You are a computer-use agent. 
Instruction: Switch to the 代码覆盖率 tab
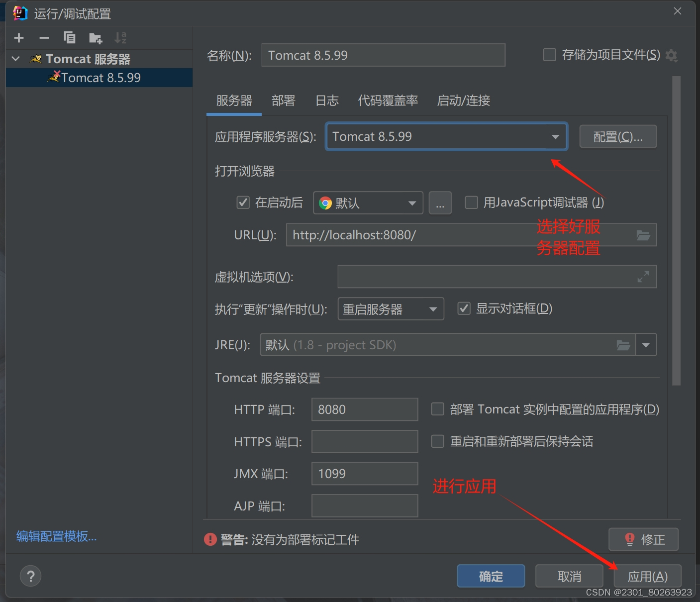coord(388,100)
